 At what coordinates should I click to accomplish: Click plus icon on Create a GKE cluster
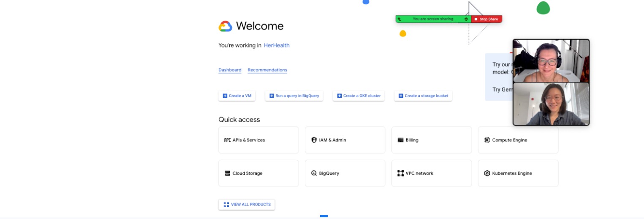click(340, 96)
